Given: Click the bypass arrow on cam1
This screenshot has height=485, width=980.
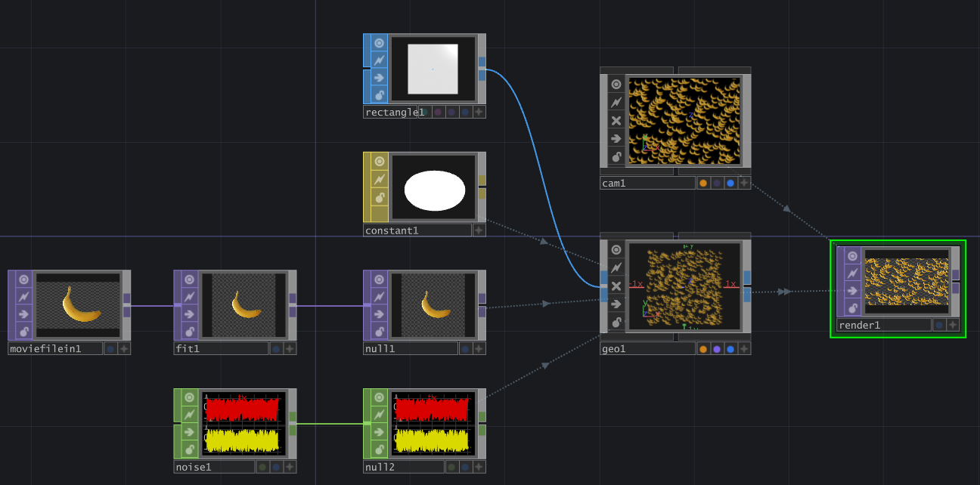Looking at the screenshot, I should click(616, 139).
